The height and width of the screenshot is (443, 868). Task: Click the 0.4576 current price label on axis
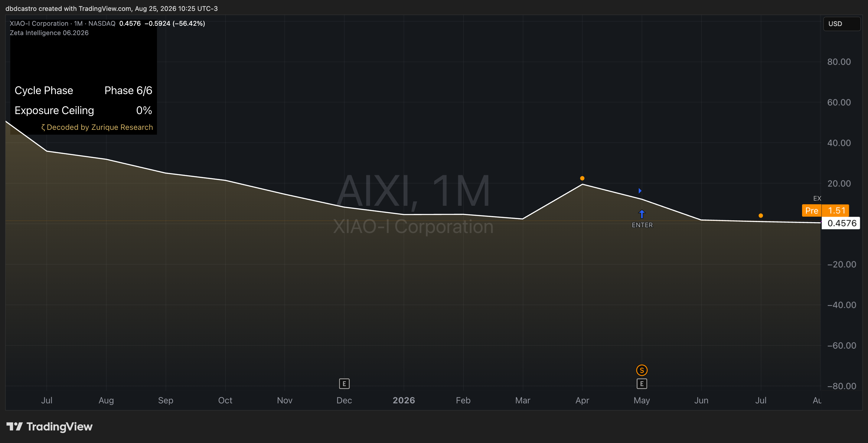click(x=841, y=223)
